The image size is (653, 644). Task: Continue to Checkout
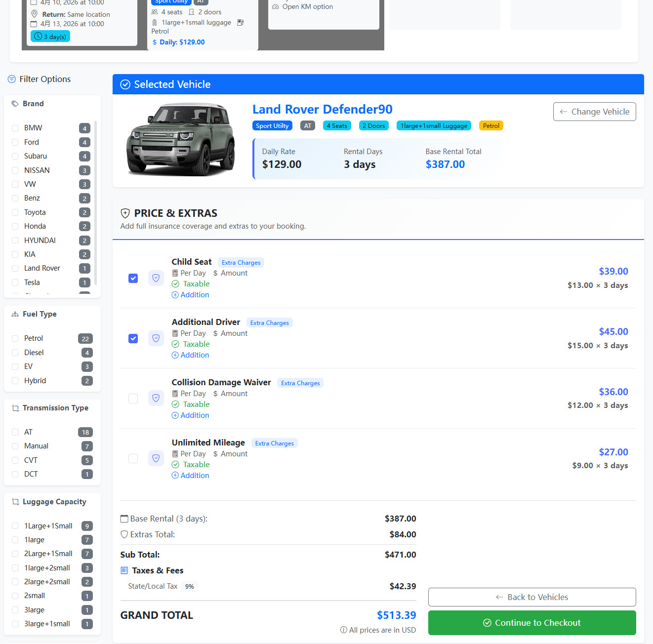532,623
